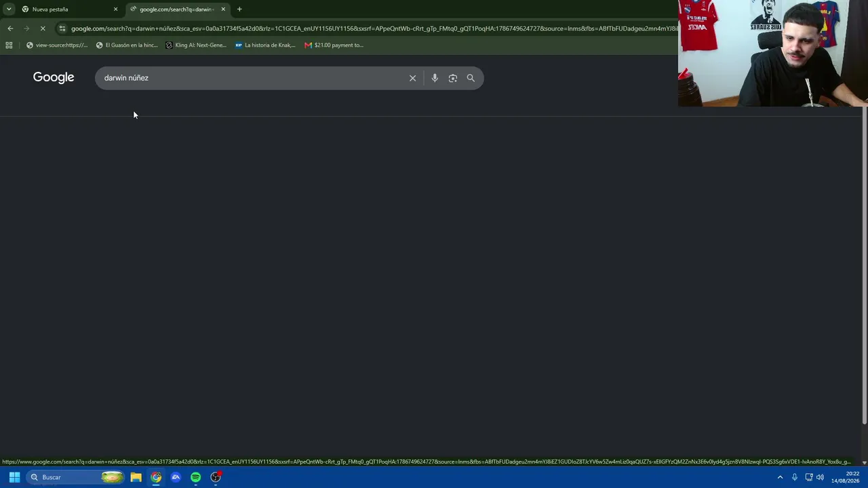The image size is (868, 488).
Task: Click the taskbar Buscar search box
Action: pos(76,477)
